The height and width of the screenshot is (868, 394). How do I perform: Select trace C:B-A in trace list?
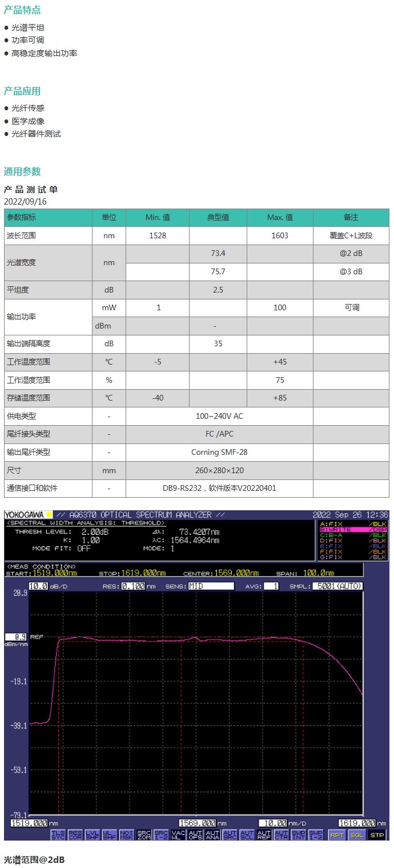[353, 535]
